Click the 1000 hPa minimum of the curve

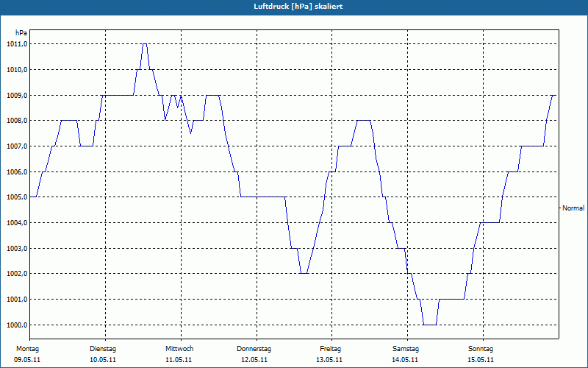430,325
